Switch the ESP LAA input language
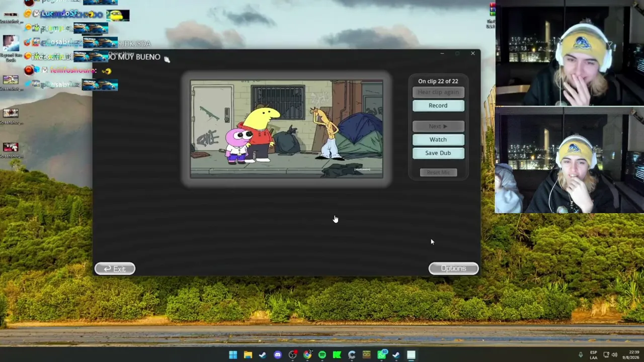644x362 pixels. pyautogui.click(x=594, y=355)
